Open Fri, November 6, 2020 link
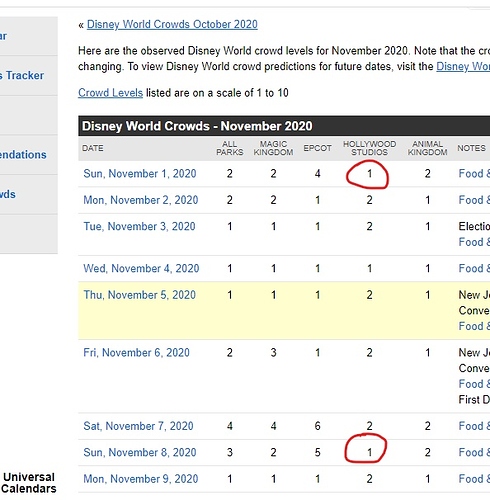 point(136,353)
